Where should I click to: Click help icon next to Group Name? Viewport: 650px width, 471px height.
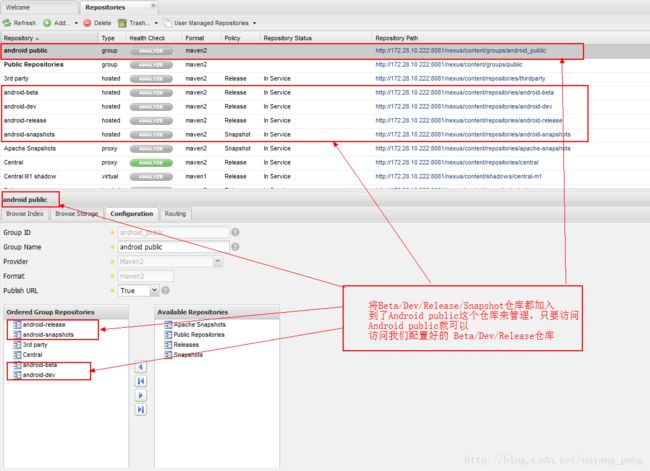point(235,247)
